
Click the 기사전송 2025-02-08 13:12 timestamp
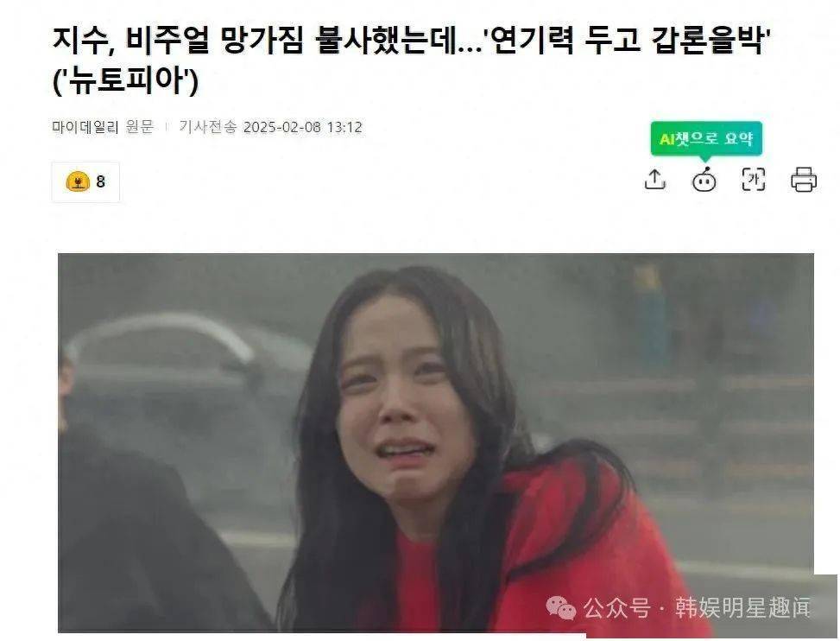pos(270,127)
